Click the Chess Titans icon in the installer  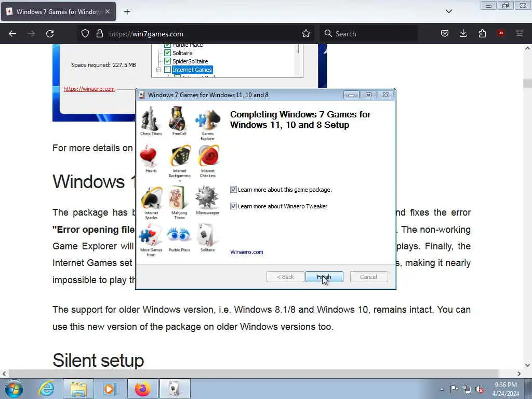point(150,119)
